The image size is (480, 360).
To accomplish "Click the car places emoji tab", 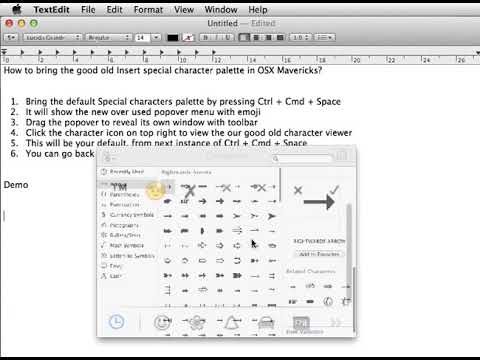I will coord(266,322).
